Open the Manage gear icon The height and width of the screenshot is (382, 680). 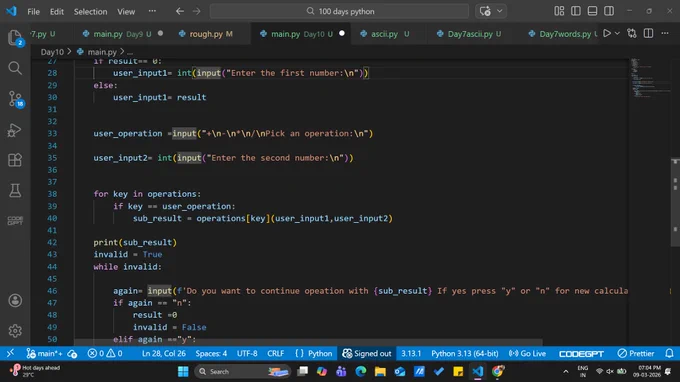pos(15,331)
